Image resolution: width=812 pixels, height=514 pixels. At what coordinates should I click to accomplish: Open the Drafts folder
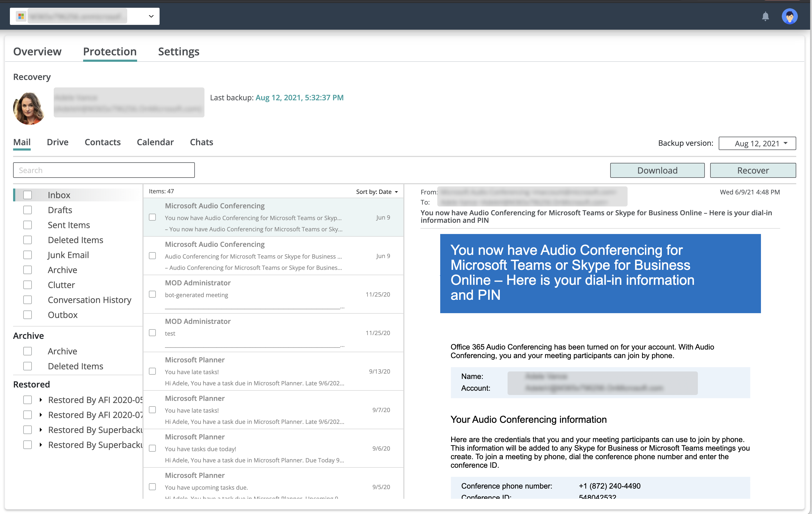tap(60, 210)
